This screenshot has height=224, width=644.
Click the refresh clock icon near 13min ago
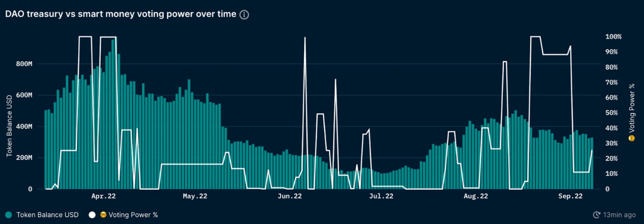596,215
